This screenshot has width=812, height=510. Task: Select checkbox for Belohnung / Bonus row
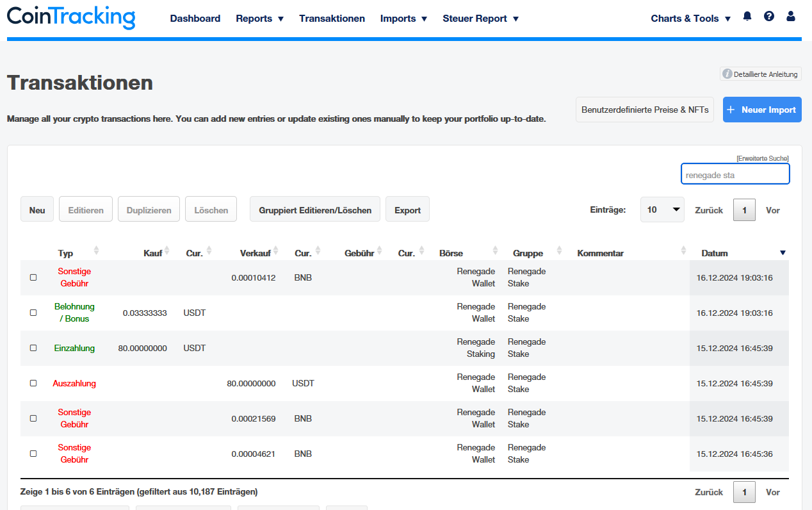click(33, 313)
